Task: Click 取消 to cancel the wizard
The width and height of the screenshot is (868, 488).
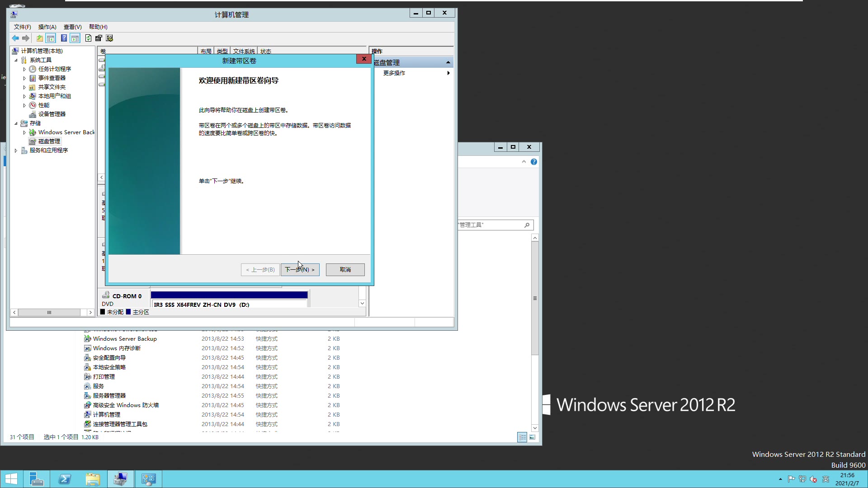Action: [345, 270]
